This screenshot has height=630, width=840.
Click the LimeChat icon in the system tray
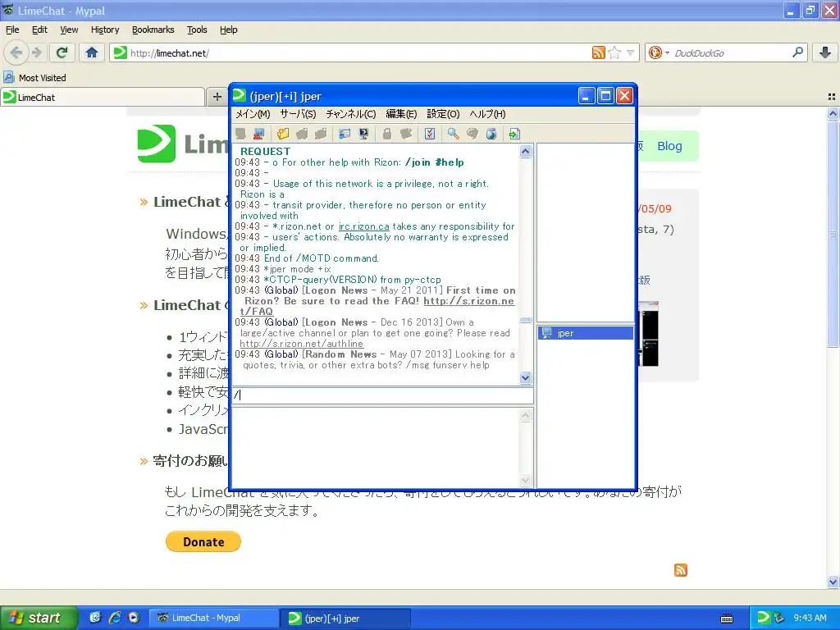click(763, 618)
